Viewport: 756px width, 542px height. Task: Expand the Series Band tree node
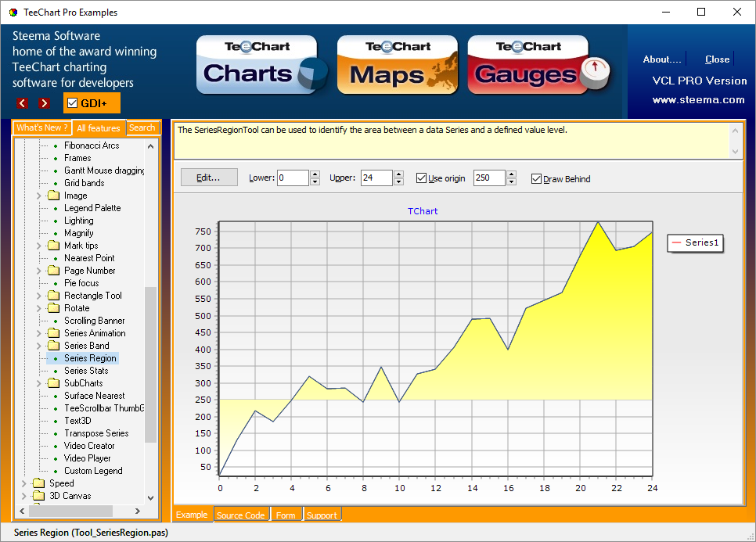pyautogui.click(x=39, y=346)
